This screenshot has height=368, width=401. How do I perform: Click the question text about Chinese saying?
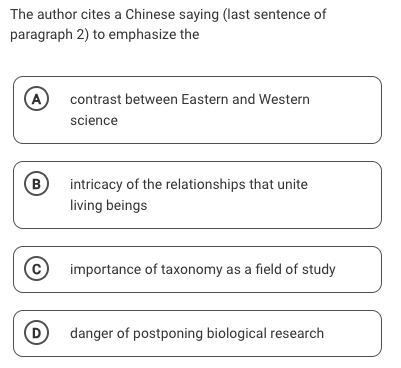(168, 24)
